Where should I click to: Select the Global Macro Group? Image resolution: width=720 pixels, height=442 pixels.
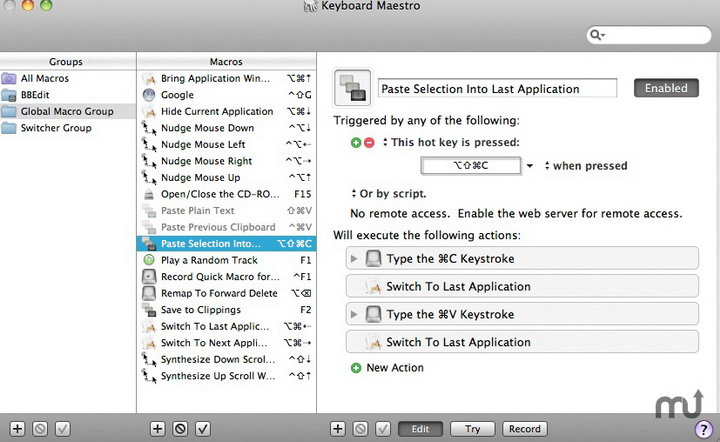tap(68, 112)
